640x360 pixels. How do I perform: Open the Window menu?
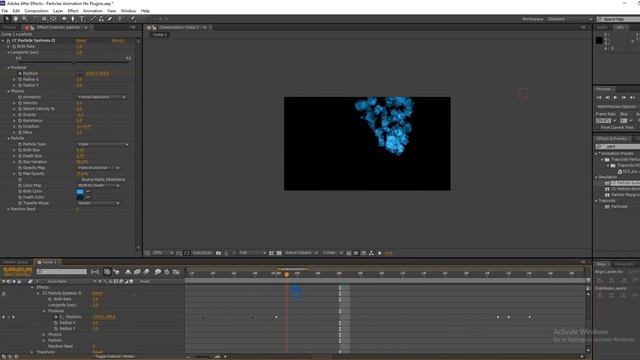128,11
